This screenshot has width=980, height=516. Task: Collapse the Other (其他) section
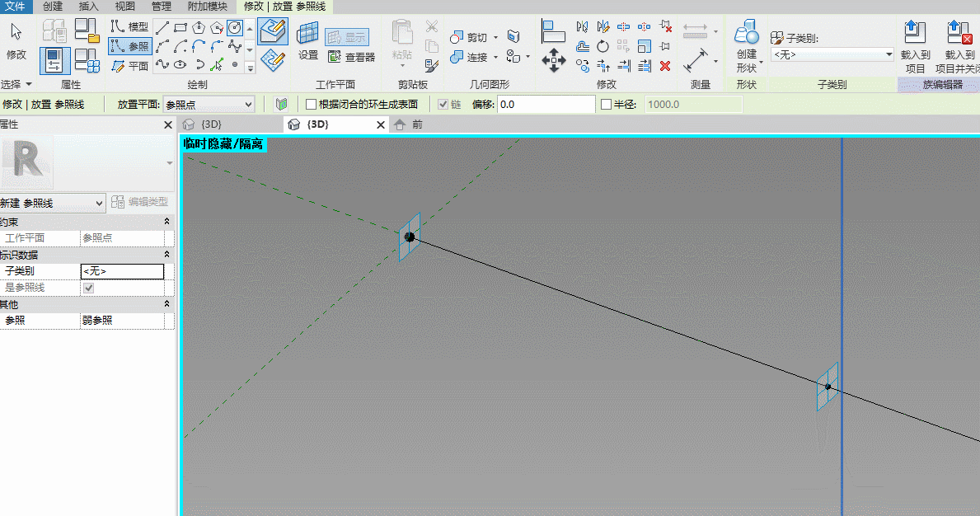[x=166, y=304]
